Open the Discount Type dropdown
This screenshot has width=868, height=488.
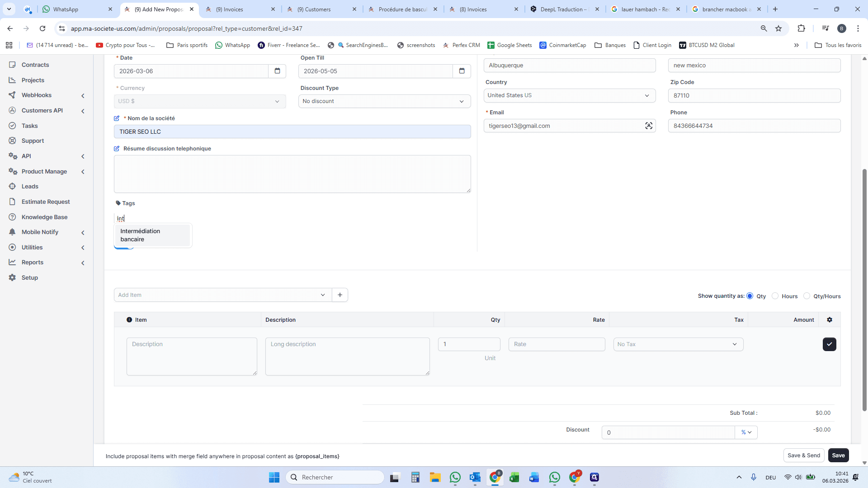384,101
